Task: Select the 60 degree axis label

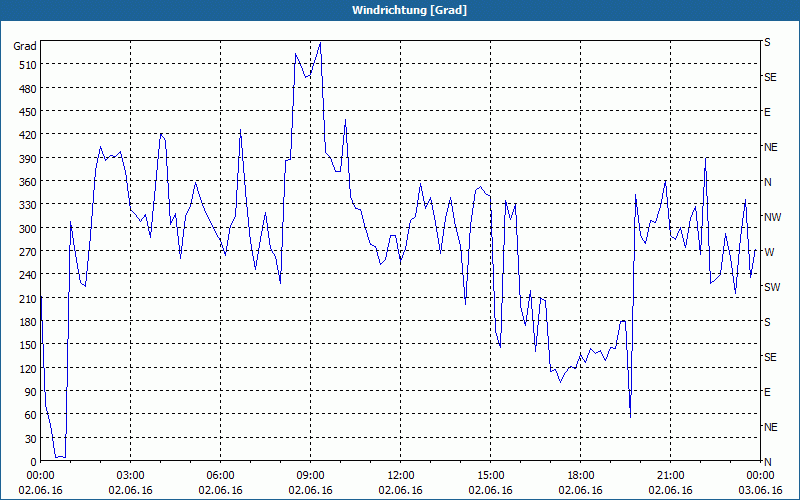Action: point(31,415)
